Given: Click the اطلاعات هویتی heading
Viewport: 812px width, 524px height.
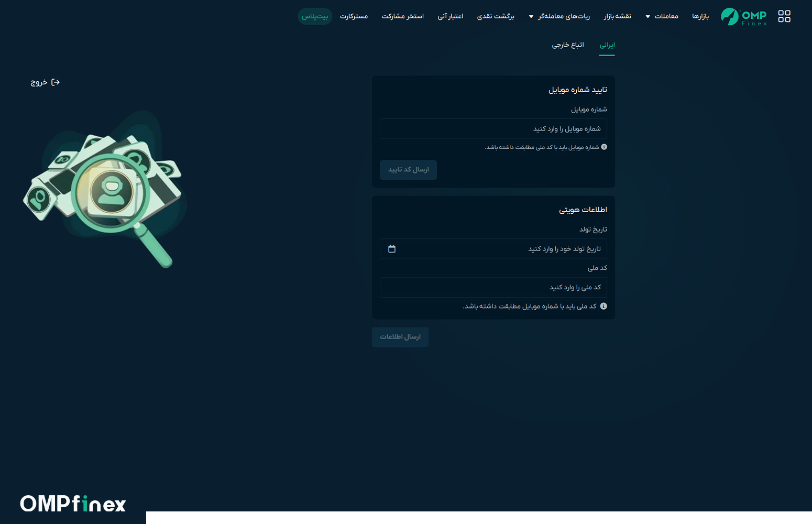Looking at the screenshot, I should pos(583,210).
